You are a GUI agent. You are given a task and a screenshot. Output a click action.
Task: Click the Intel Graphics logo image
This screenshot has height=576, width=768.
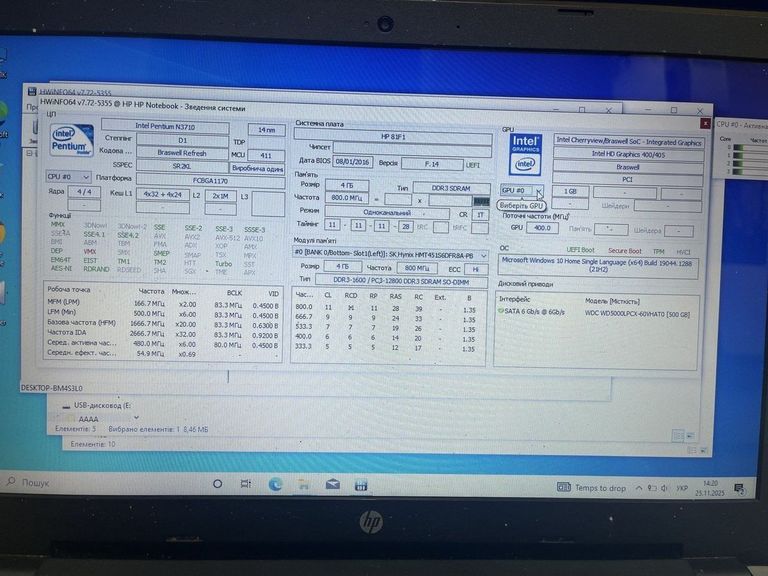coord(525,155)
